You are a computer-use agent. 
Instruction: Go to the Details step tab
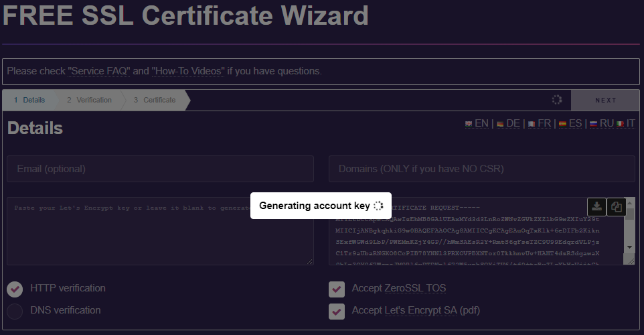tap(29, 100)
